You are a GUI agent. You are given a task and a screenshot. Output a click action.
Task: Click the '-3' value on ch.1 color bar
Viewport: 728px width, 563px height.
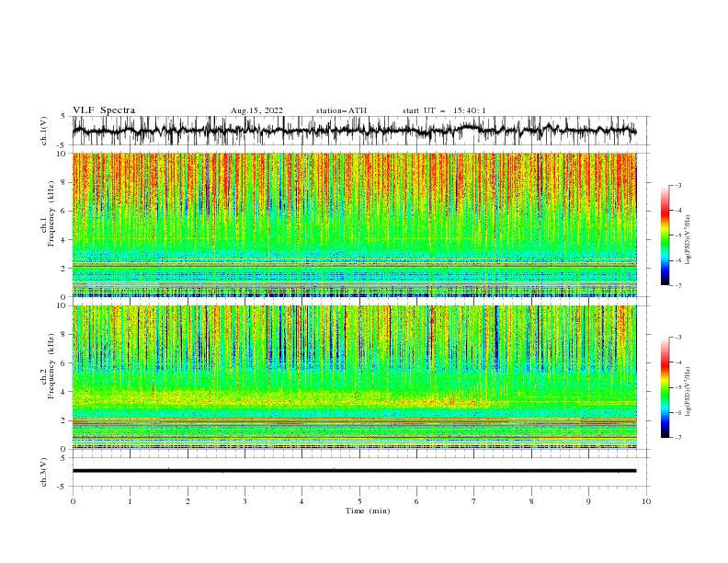[677, 185]
